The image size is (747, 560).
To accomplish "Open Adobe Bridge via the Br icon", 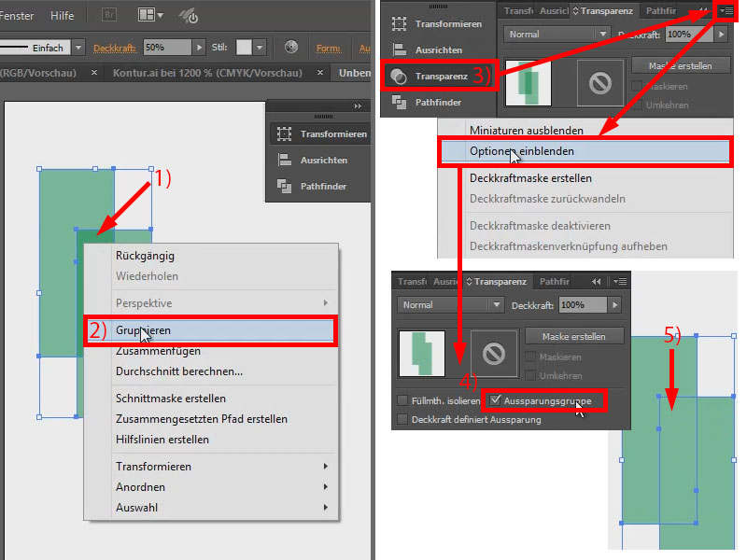I will click(x=109, y=15).
